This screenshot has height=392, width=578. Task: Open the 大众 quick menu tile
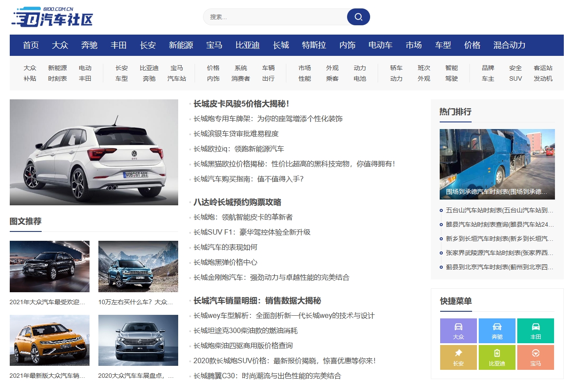point(458,331)
